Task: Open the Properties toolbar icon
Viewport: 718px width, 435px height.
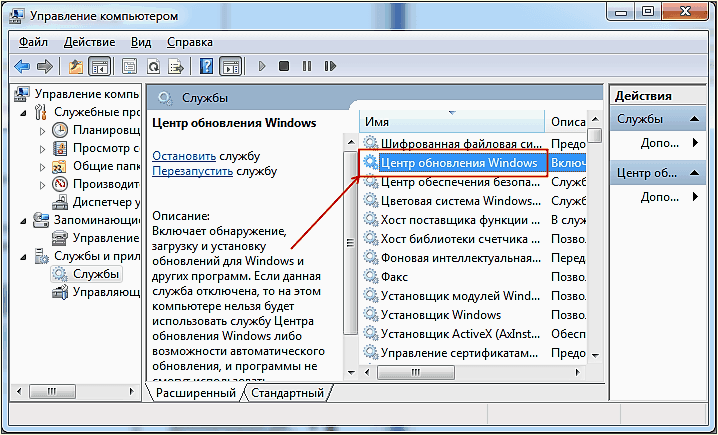Action: pos(129,66)
